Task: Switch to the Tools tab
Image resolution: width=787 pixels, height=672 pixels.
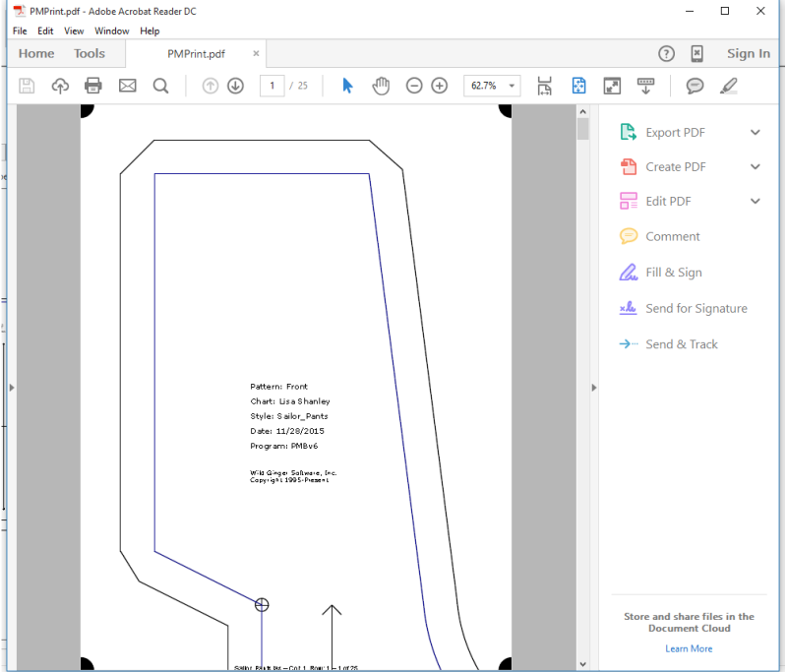Action: pos(90,53)
